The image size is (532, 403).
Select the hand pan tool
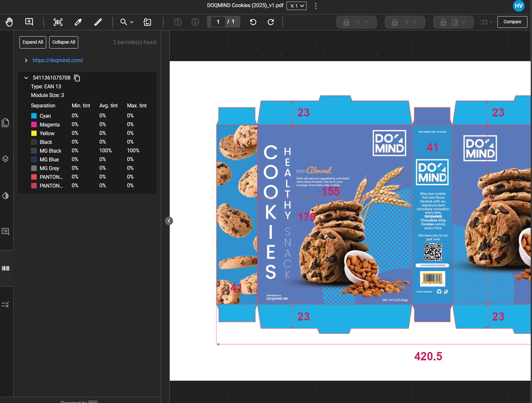[9, 22]
